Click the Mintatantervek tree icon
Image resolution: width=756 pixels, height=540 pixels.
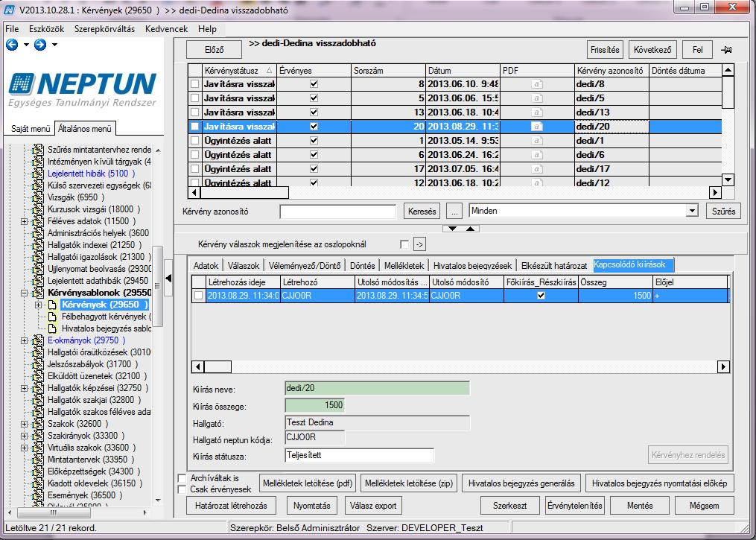38,460
